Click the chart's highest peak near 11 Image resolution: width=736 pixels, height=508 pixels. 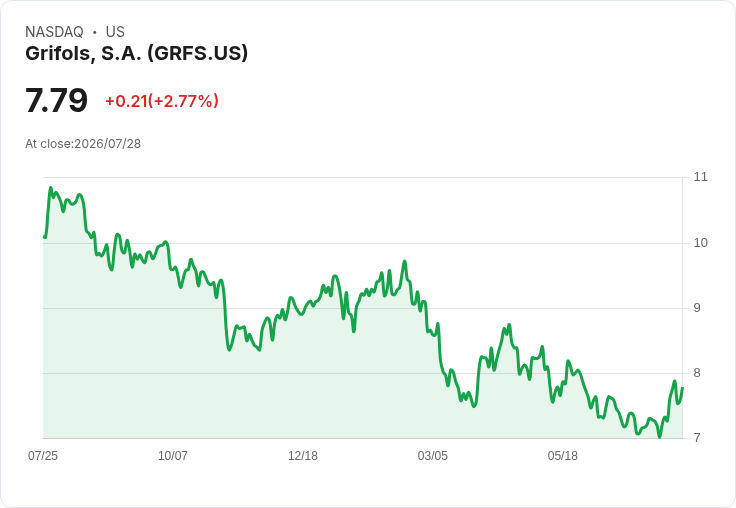(x=51, y=188)
